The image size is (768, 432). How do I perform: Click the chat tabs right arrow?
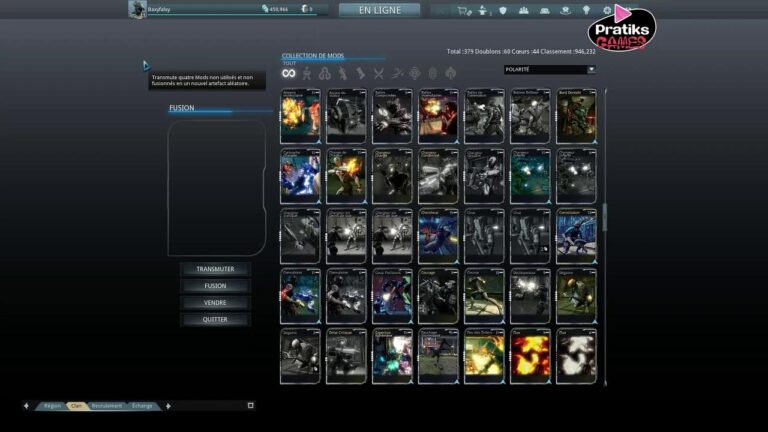click(x=168, y=406)
